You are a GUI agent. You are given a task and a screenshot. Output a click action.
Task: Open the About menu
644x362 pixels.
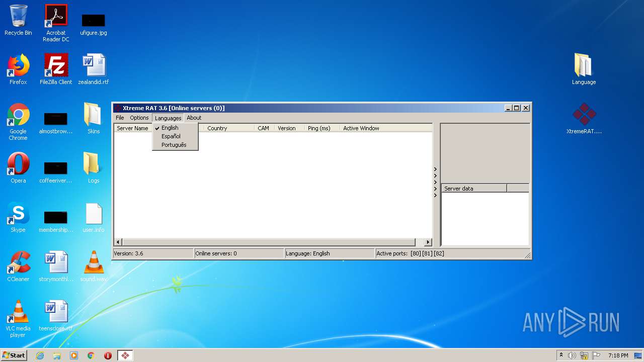194,118
